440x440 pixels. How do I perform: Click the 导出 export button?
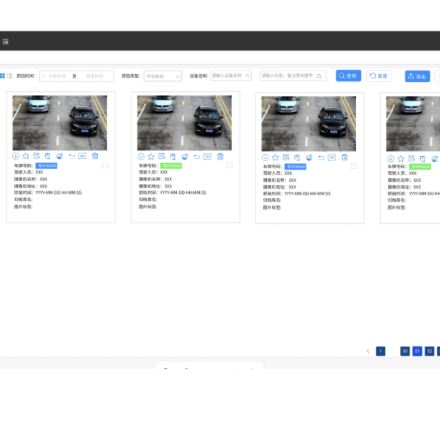[417, 76]
